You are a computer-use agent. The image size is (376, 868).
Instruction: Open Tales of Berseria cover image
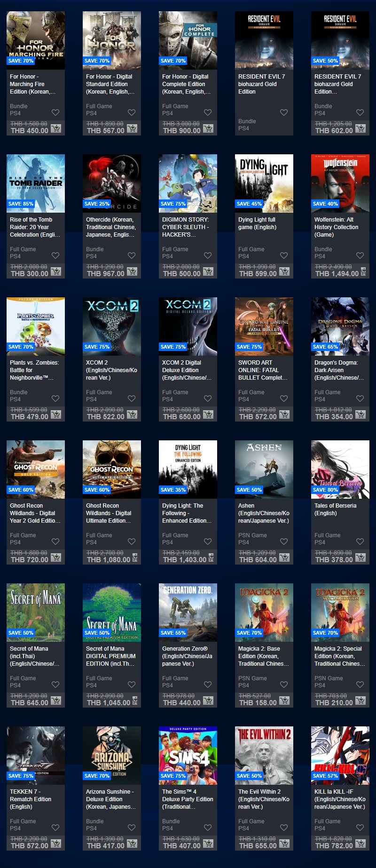tap(340, 470)
